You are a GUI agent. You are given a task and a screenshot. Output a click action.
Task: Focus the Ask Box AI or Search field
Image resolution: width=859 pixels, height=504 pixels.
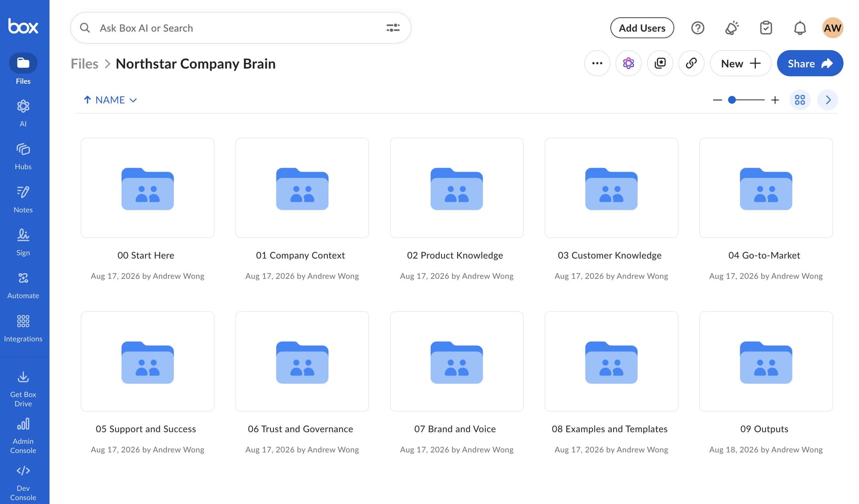pyautogui.click(x=241, y=28)
